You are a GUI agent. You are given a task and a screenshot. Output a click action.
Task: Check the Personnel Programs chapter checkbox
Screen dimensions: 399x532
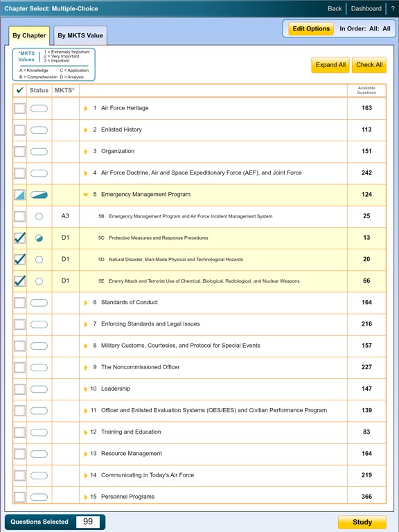coord(19,497)
